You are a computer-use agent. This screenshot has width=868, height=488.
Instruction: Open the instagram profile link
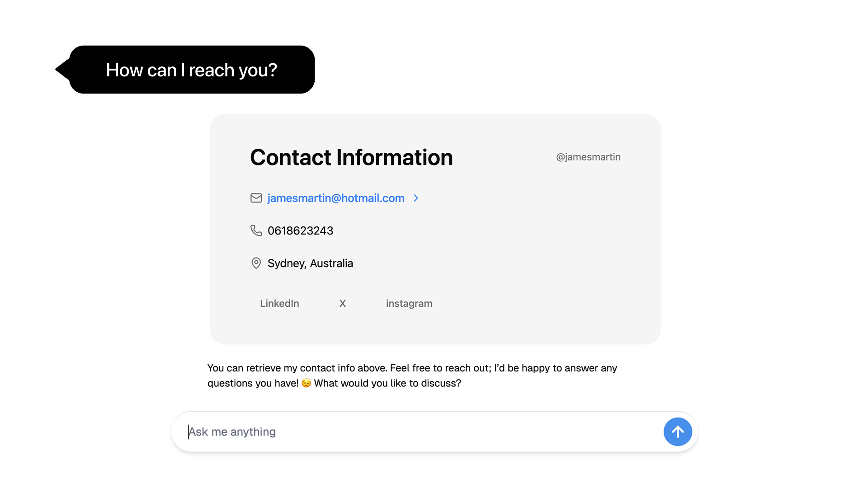coord(409,304)
